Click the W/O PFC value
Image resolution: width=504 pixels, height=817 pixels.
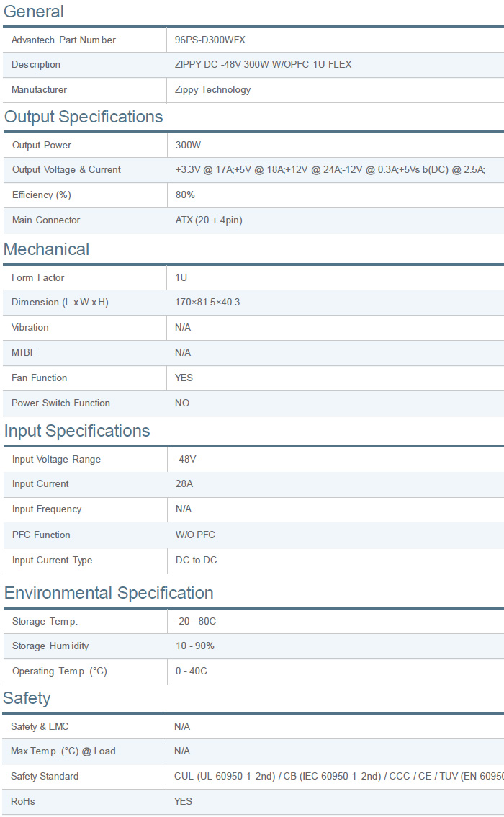pyautogui.click(x=195, y=535)
